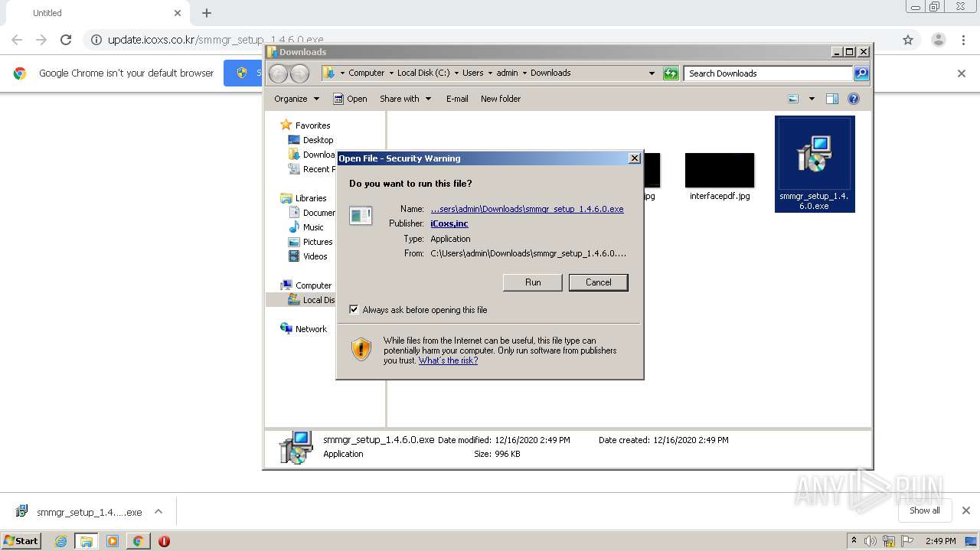Click Show all downloads button
The height and width of the screenshot is (551, 980).
click(924, 510)
